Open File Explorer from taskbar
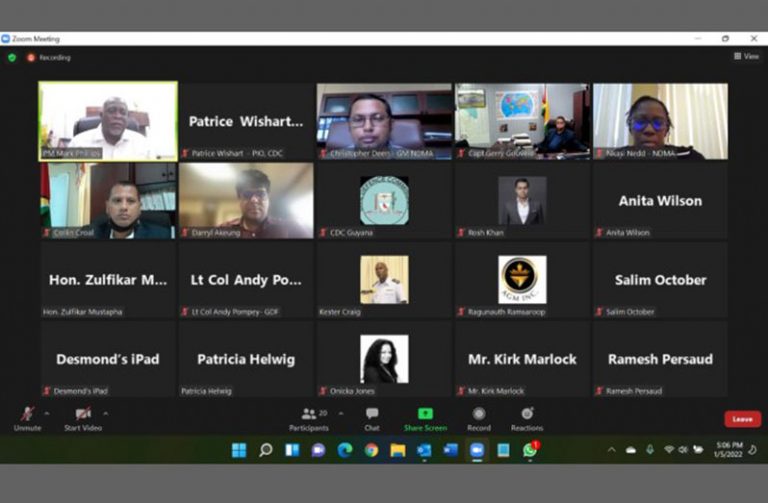Viewport: 768px width, 503px height. 398,450
